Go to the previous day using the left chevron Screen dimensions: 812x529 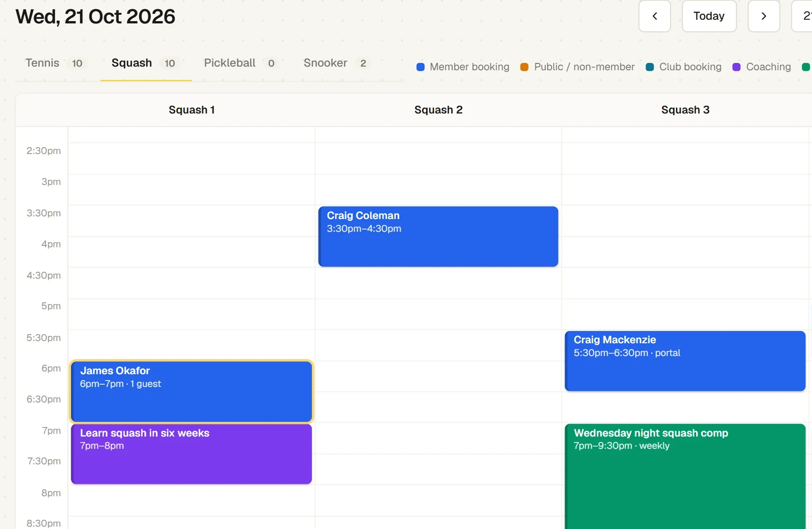tap(654, 16)
